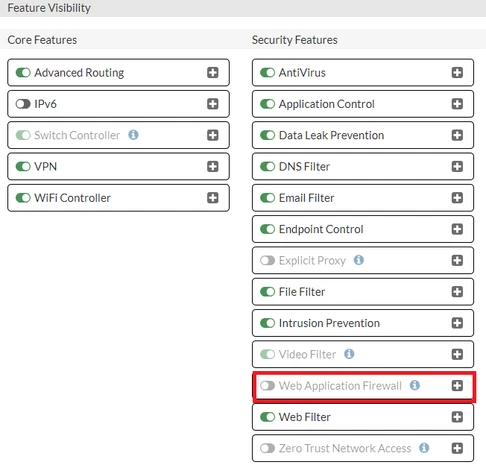Click the Application Control feature label
This screenshot has height=470, width=486.
click(x=327, y=104)
